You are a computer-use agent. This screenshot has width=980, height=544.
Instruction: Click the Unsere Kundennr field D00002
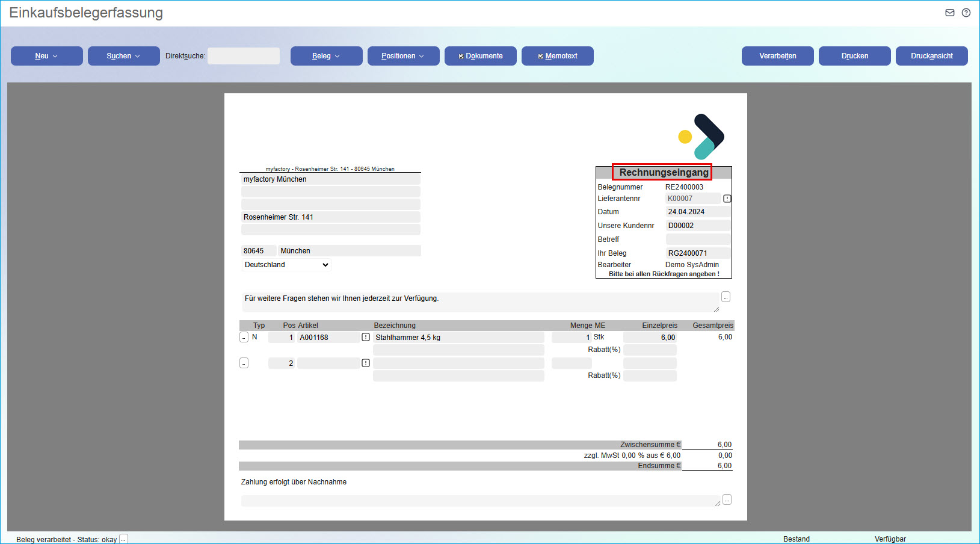(698, 226)
